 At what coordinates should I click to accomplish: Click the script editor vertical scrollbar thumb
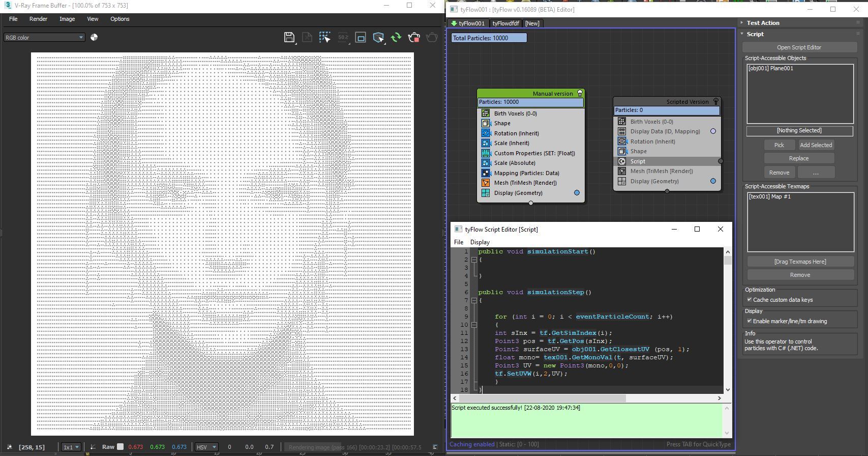click(x=728, y=260)
